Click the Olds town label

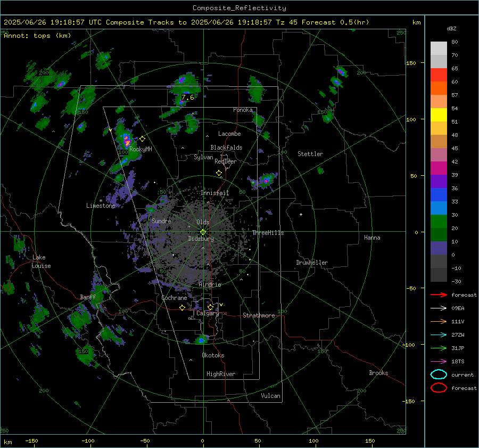pyautogui.click(x=203, y=222)
